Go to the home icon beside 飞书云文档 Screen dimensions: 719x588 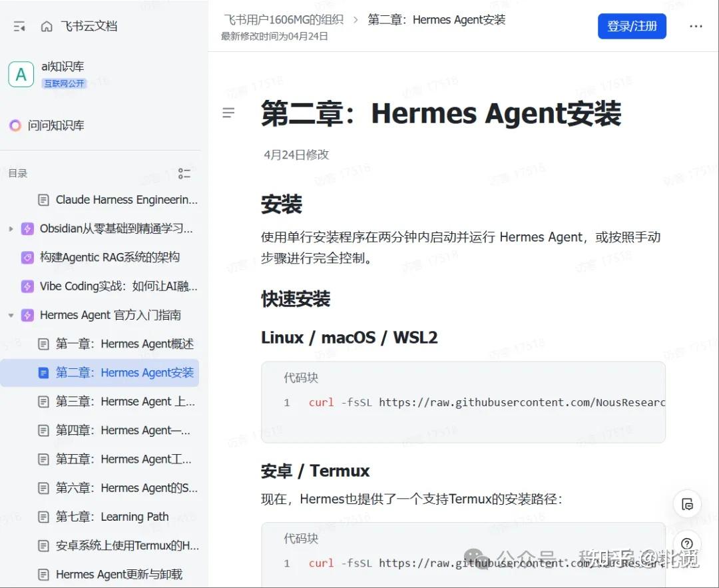point(47,27)
